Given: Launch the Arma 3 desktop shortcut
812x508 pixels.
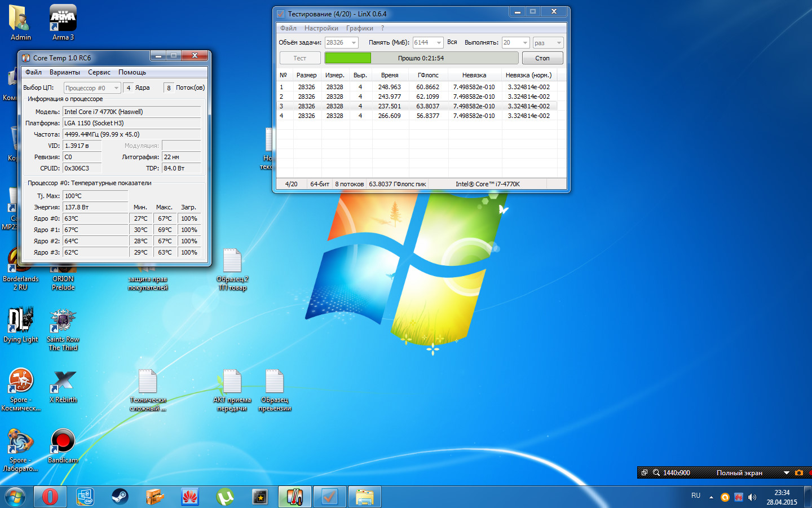Looking at the screenshot, I should point(63,23).
